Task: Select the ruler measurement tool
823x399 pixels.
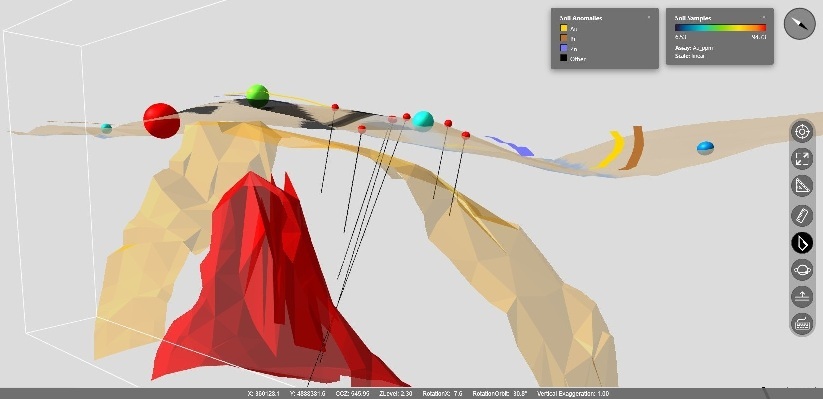Action: pyautogui.click(x=802, y=215)
